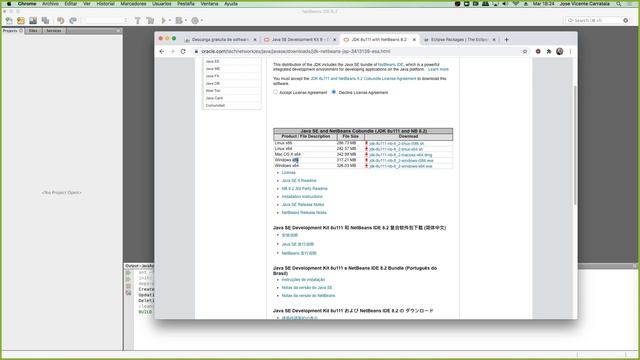Screen dimensions: 640x360
Task: Open Marcadores menu in menu bar
Action: 133,4
